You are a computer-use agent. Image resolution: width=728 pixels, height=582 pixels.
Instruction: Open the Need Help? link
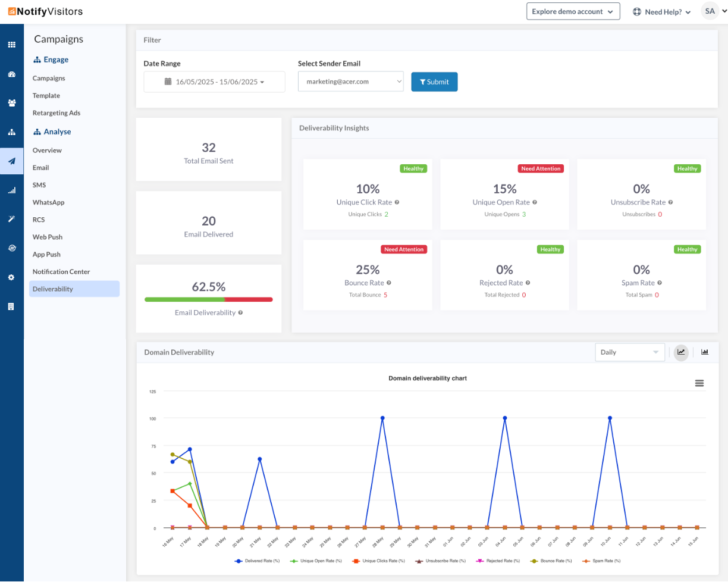click(x=661, y=11)
